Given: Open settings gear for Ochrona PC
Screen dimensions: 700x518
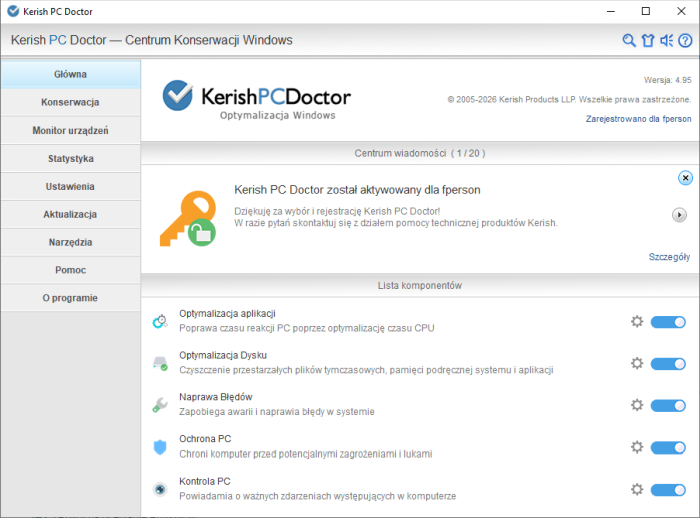Looking at the screenshot, I should (637, 447).
